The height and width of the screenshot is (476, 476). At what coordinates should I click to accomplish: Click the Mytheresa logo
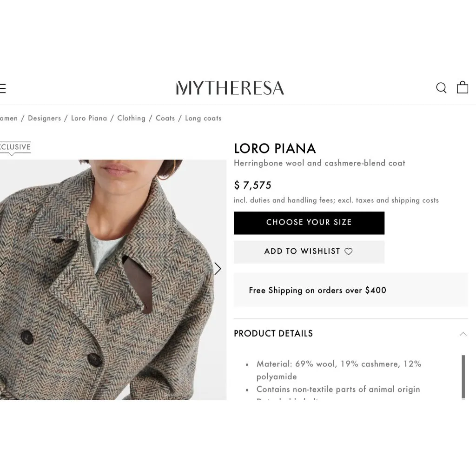click(231, 87)
